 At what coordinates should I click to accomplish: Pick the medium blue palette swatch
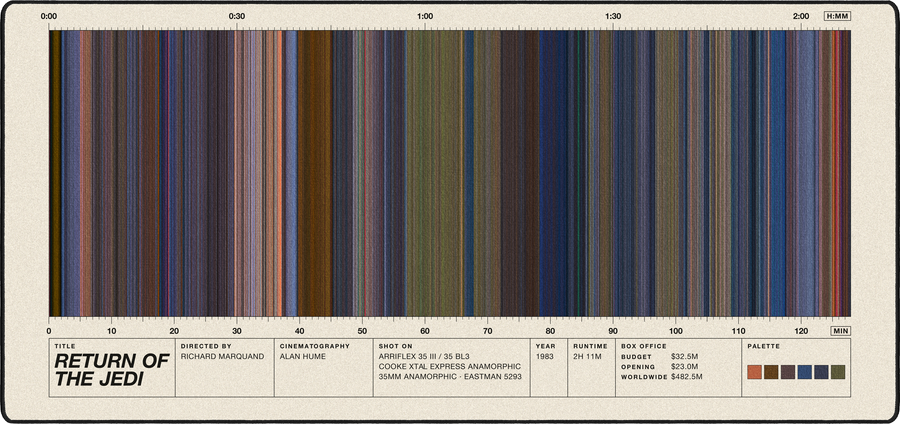click(x=805, y=372)
